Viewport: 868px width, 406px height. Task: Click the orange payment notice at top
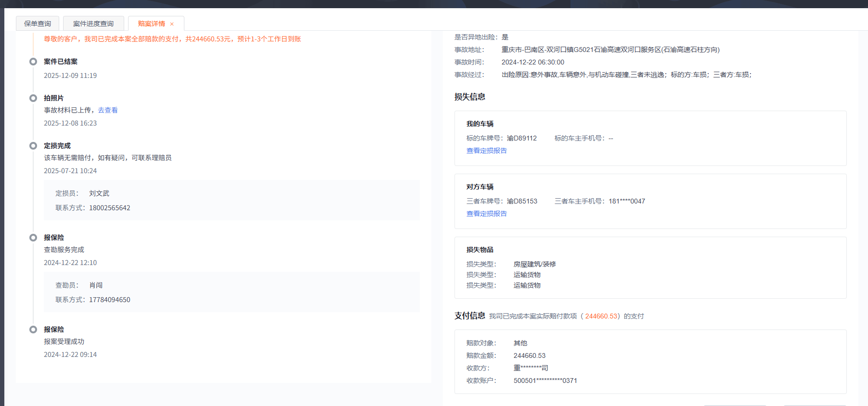click(172, 39)
